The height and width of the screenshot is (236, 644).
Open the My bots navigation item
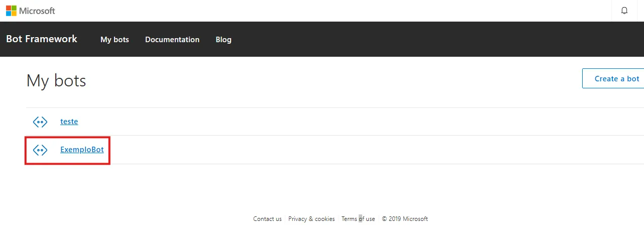pos(115,39)
